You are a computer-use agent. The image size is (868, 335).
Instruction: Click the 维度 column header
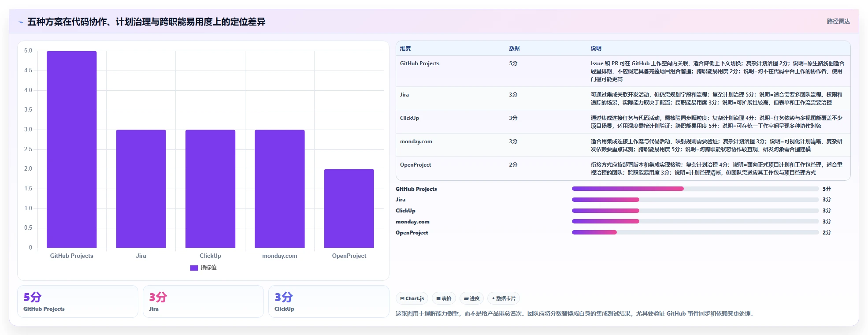pos(405,48)
